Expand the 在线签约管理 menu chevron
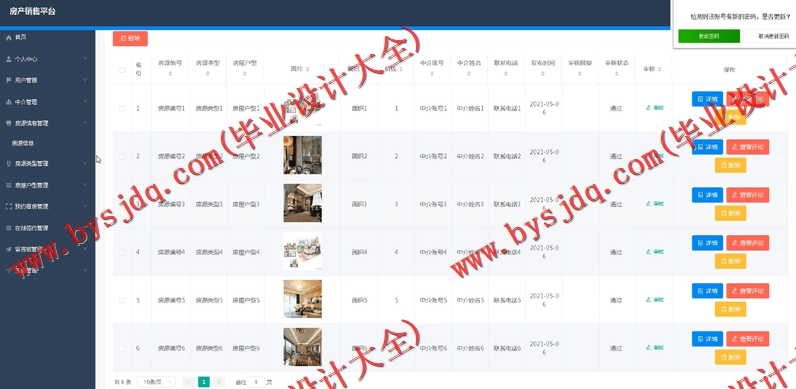796x389 pixels. click(85, 228)
